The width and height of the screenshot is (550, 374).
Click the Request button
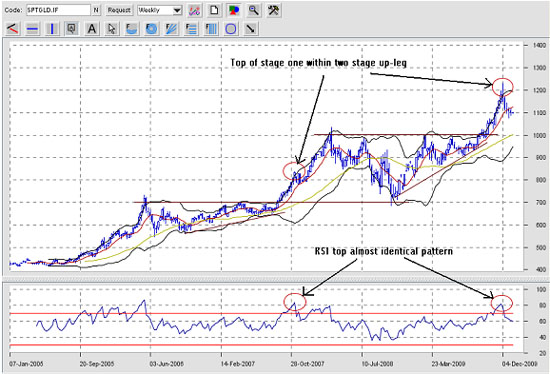(x=119, y=10)
